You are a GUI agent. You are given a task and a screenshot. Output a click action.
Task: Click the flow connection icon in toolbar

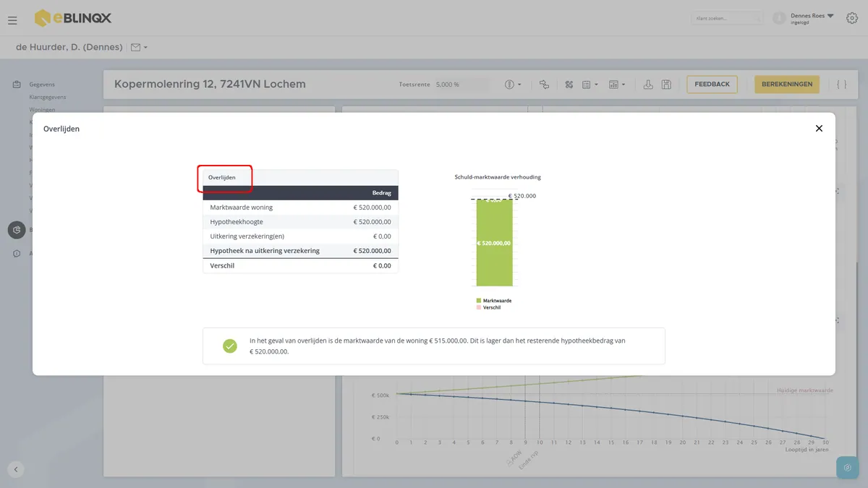(544, 85)
